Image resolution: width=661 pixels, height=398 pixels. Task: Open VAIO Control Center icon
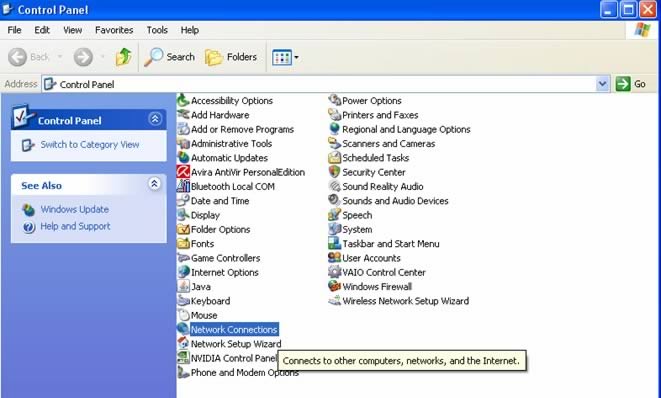[334, 272]
